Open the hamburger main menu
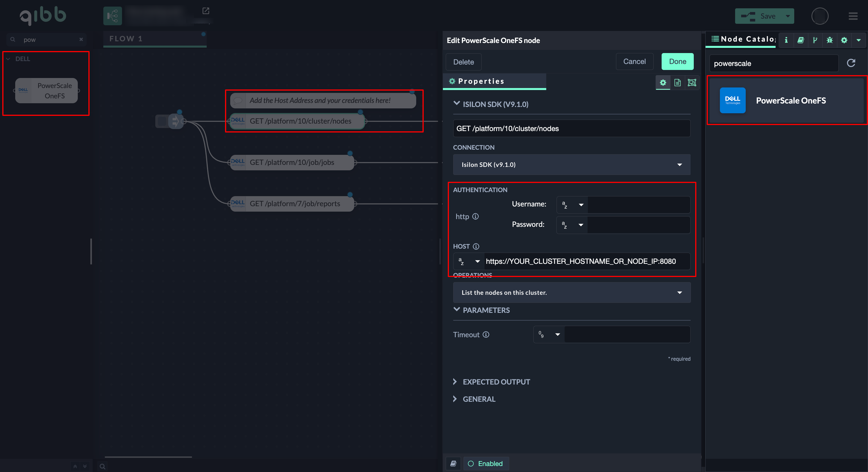The width and height of the screenshot is (868, 472). (x=853, y=16)
